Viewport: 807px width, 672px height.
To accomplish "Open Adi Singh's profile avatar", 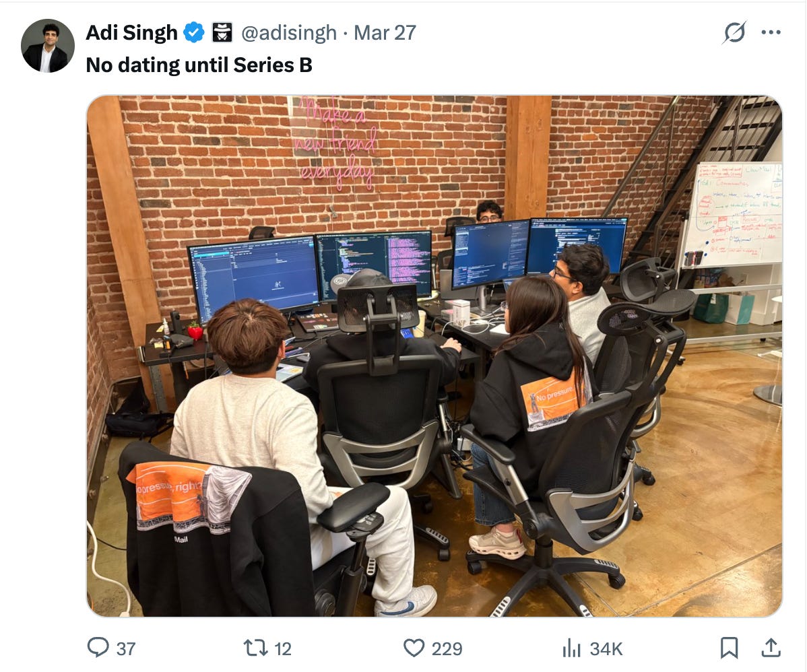I will 47,46.
